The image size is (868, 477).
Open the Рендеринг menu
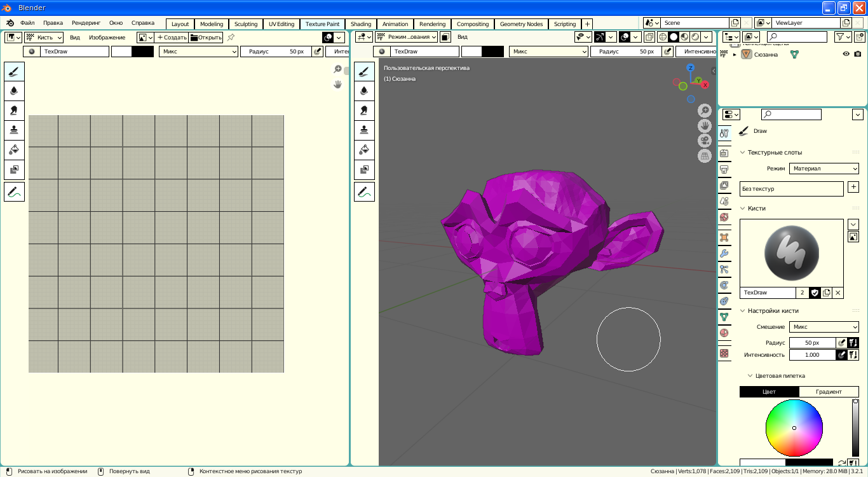(x=86, y=23)
